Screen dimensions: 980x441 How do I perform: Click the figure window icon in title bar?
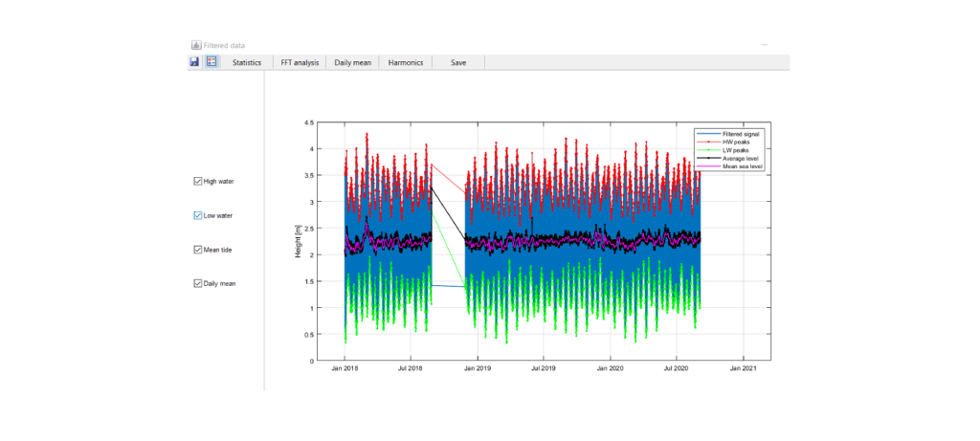click(x=196, y=45)
